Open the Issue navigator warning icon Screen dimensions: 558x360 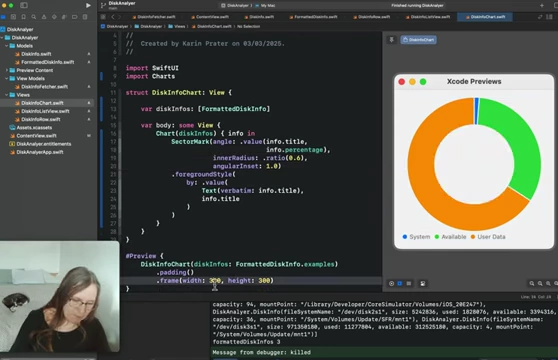[x=44, y=17]
